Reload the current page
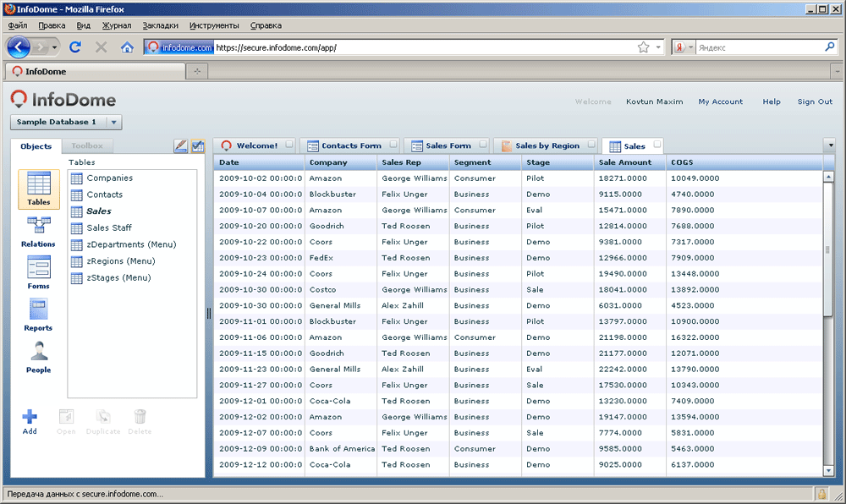 [75, 47]
